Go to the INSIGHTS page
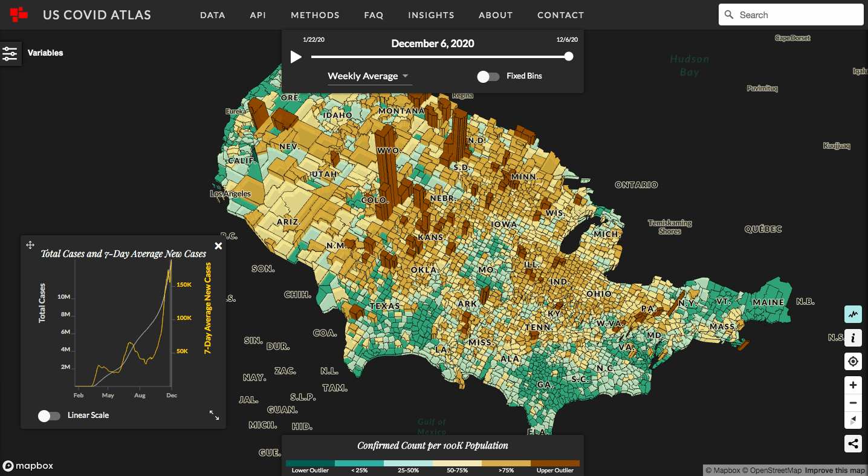This screenshot has height=476, width=868. 431,15
